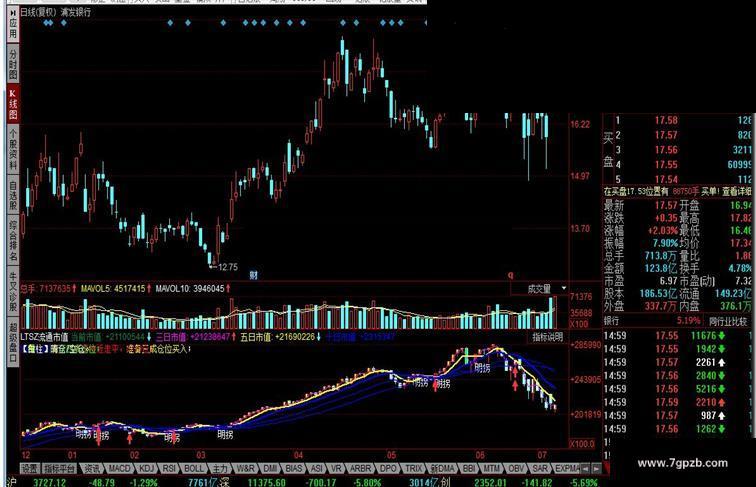Open the 超级盘口 sidebar tab
Image resolution: width=756 pixels, height=487 pixels.
tap(13, 340)
